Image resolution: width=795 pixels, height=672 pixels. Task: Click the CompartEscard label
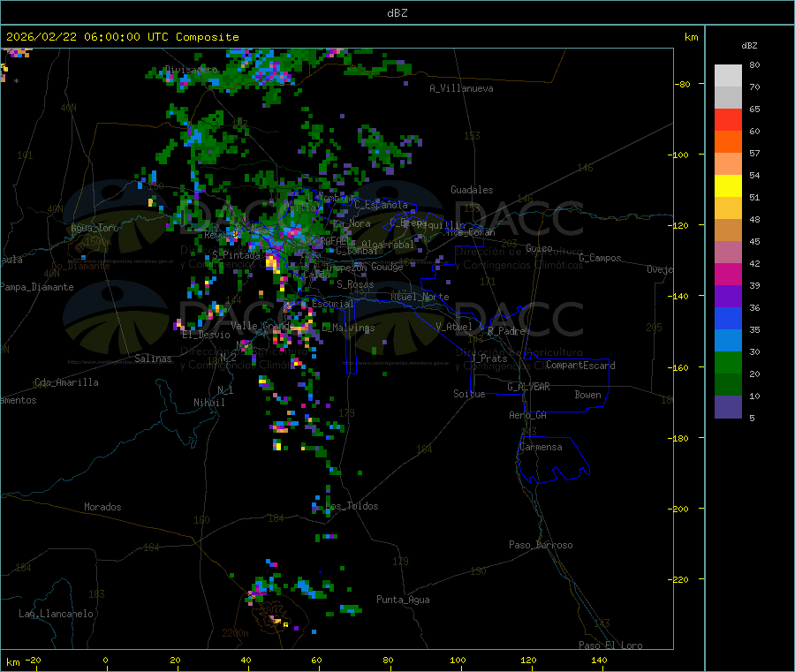point(580,365)
